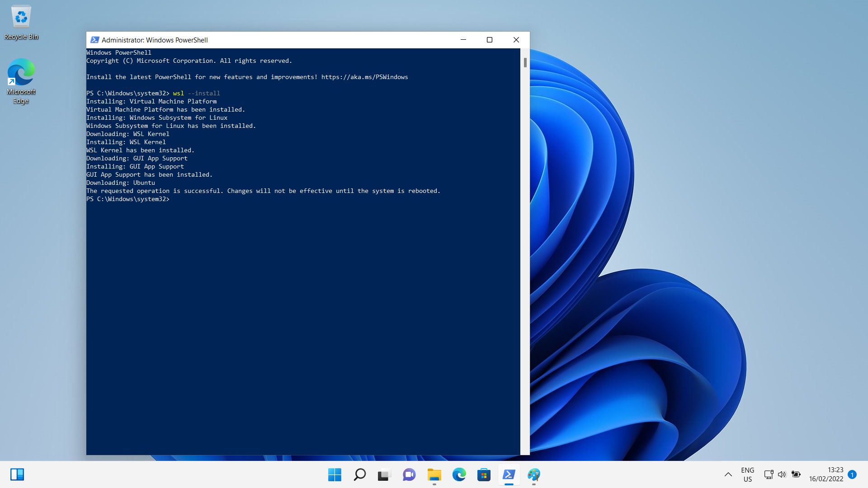Viewport: 868px width, 488px height.
Task: Maximize the PowerShell window
Action: coord(489,40)
